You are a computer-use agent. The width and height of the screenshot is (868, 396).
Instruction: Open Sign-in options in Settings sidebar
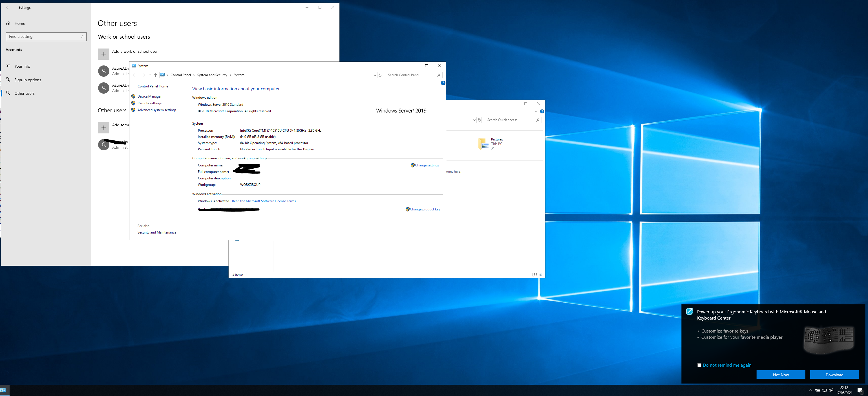click(x=28, y=80)
